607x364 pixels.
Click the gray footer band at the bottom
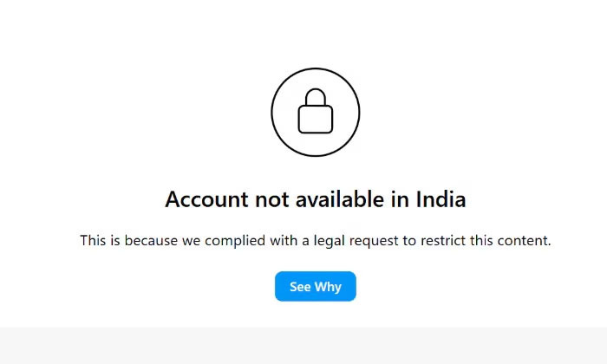tap(303, 346)
